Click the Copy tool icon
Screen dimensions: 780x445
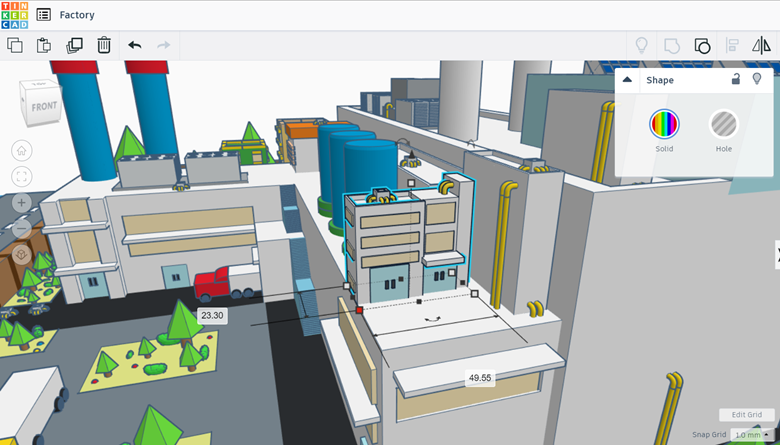click(x=15, y=45)
